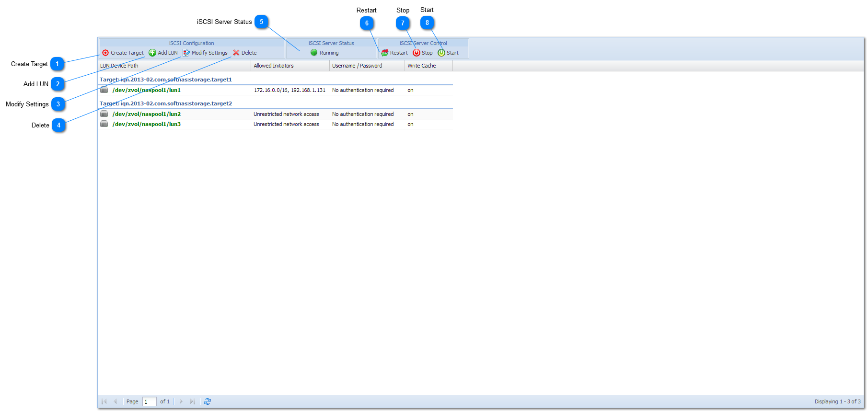Viewport: 868px width, 412px height.
Task: Click the iSCSI Server Status group title
Action: [331, 43]
